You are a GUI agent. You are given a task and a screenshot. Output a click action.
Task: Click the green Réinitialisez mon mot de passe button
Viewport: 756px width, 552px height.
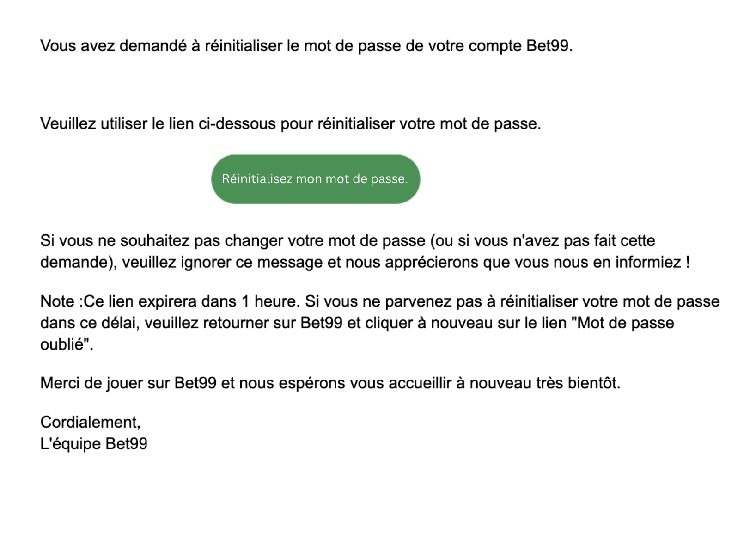(315, 179)
